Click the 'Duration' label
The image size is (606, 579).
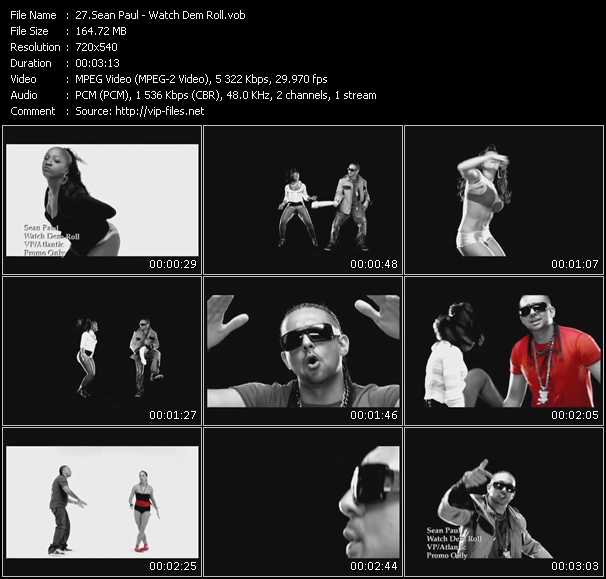pyautogui.click(x=31, y=63)
